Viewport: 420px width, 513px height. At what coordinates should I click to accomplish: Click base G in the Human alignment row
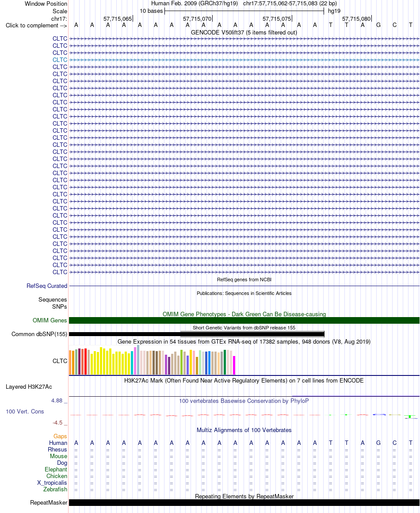click(x=378, y=443)
